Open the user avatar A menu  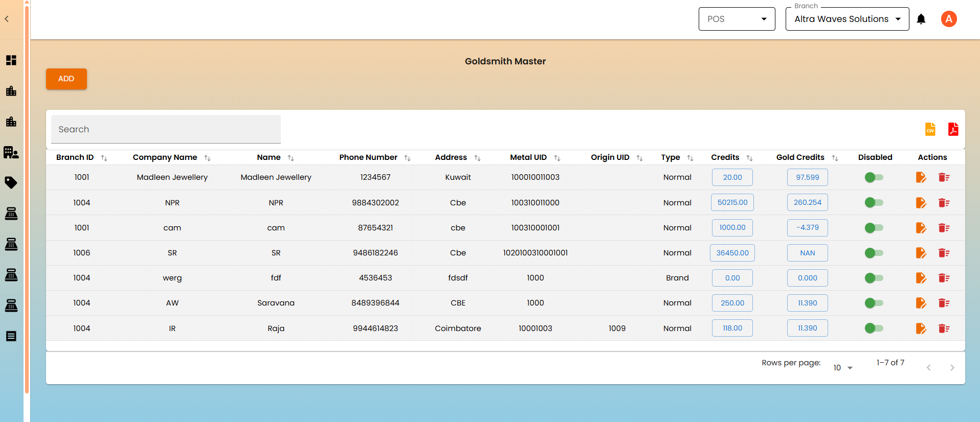(x=949, y=19)
